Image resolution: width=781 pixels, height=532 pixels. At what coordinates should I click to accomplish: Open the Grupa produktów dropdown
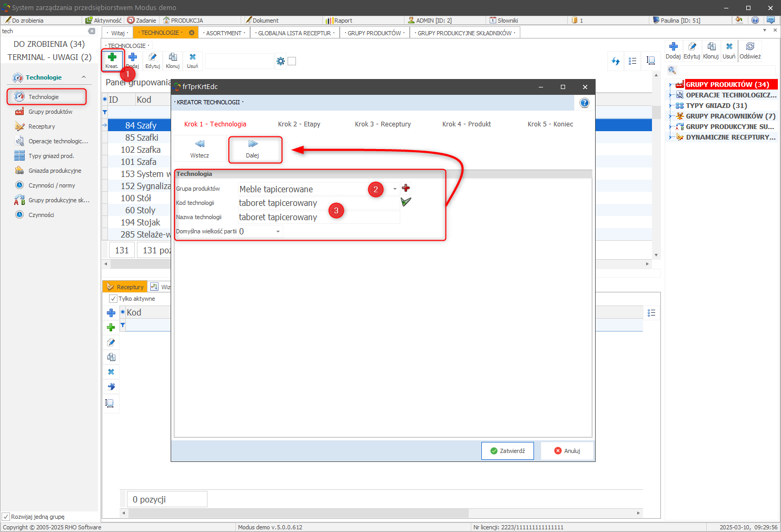395,189
